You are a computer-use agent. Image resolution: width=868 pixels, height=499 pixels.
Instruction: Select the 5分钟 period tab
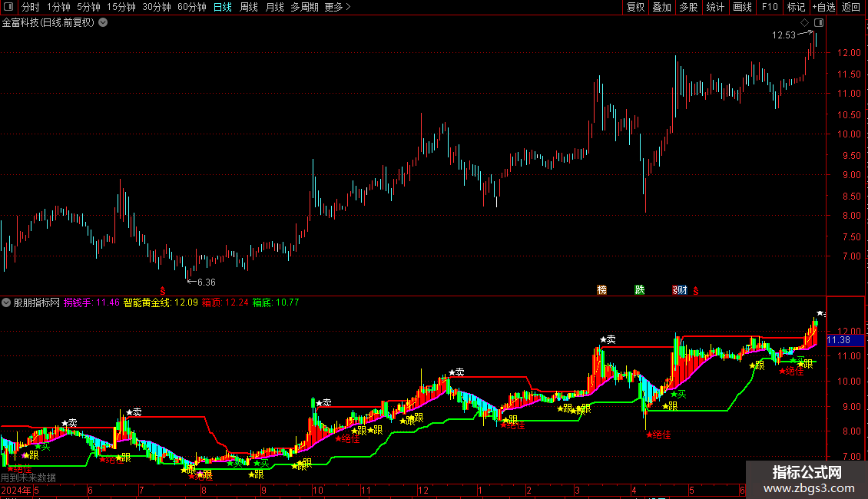[x=88, y=7]
